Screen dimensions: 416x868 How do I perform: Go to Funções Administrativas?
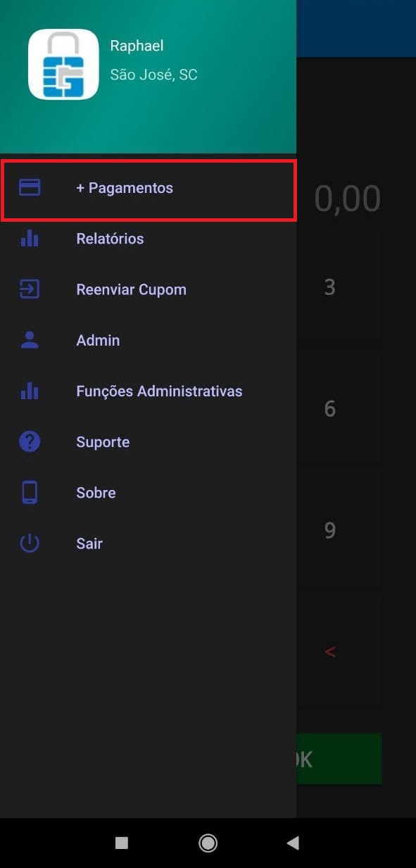pyautogui.click(x=159, y=391)
